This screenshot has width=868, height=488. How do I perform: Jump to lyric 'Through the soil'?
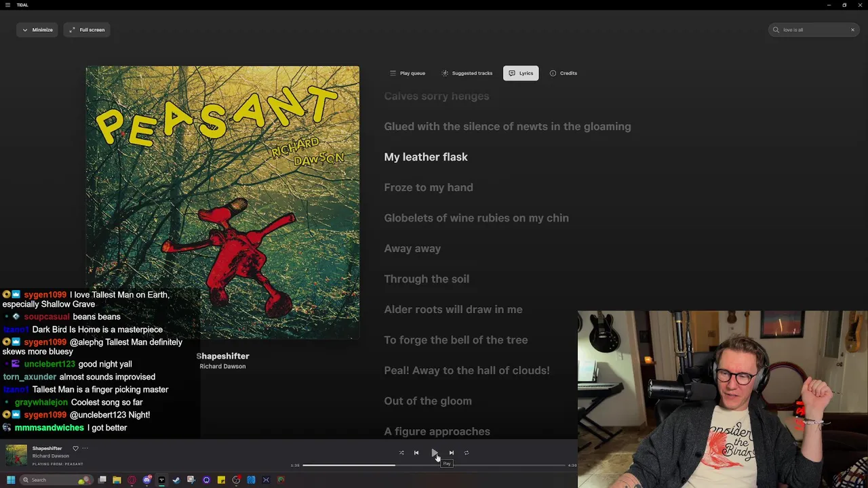(427, 279)
